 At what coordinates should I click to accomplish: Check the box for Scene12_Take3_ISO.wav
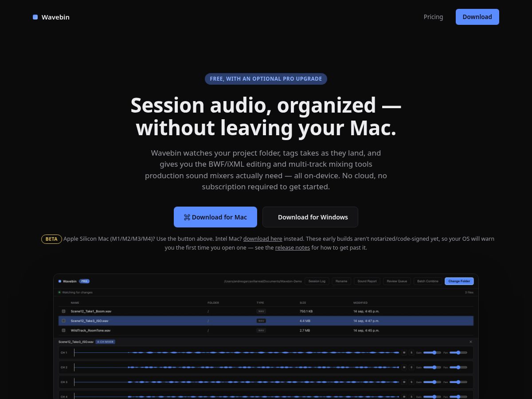pos(63,321)
